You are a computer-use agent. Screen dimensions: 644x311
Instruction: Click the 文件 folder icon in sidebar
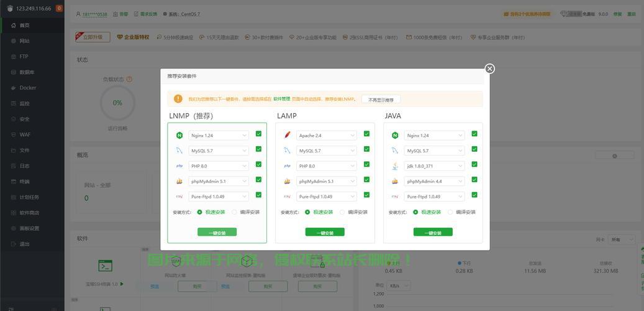pos(13,151)
